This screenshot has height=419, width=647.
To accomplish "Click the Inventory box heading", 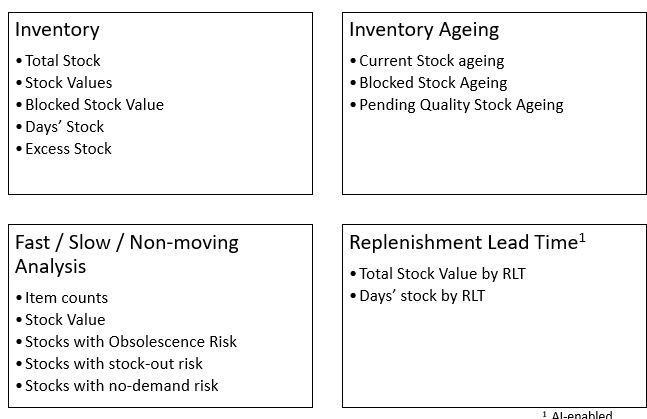I will [x=57, y=30].
